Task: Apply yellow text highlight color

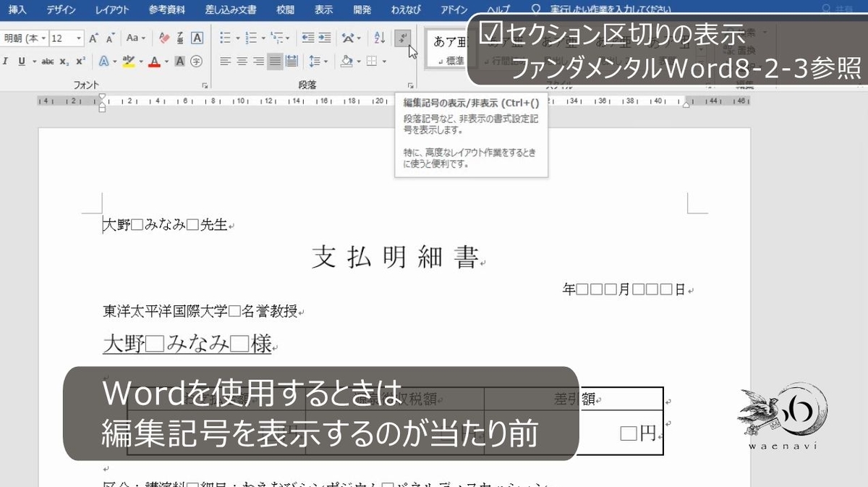Action: [129, 62]
